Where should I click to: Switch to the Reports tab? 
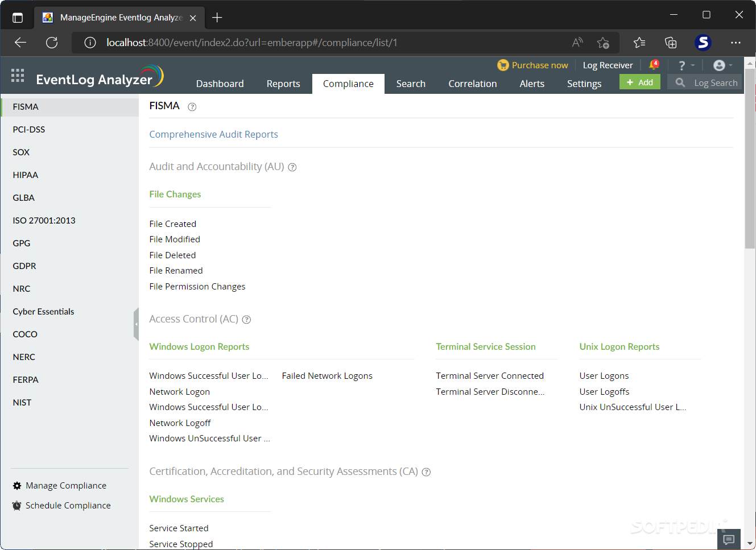coord(283,84)
